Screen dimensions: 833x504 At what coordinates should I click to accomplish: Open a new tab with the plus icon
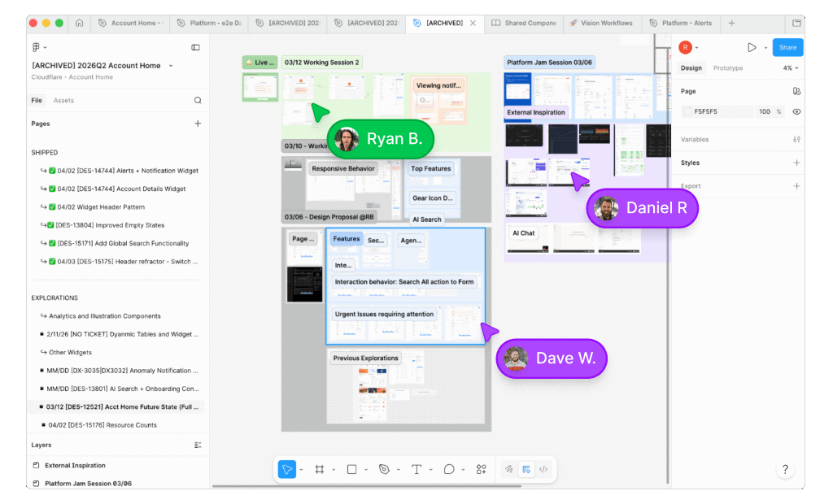731,23
